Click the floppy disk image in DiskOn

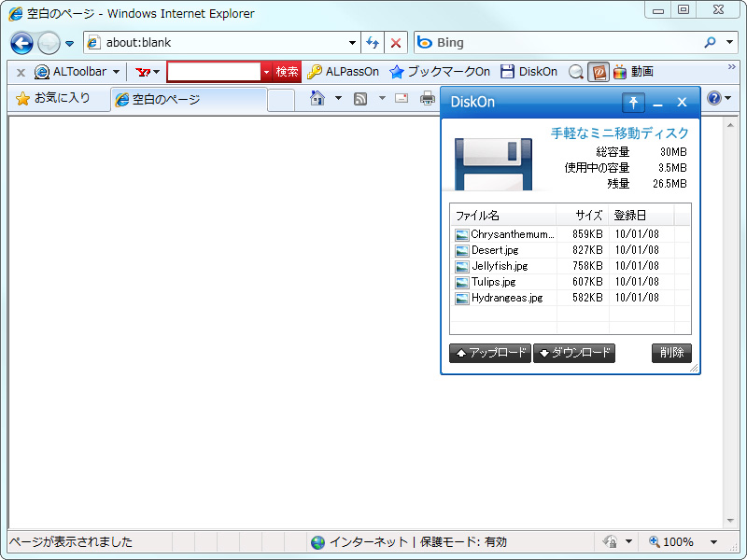tap(493, 164)
